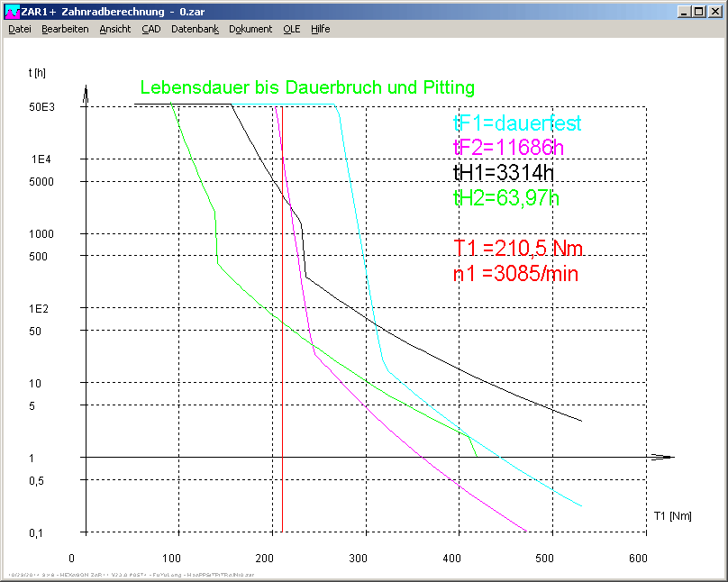Maximize the ZAR1+ window
The width and height of the screenshot is (728, 582).
coord(700,12)
